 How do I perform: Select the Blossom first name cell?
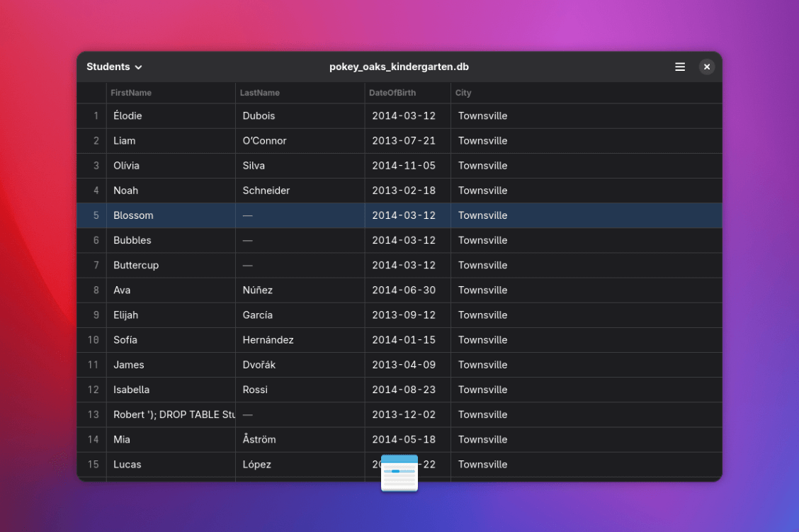coord(133,215)
